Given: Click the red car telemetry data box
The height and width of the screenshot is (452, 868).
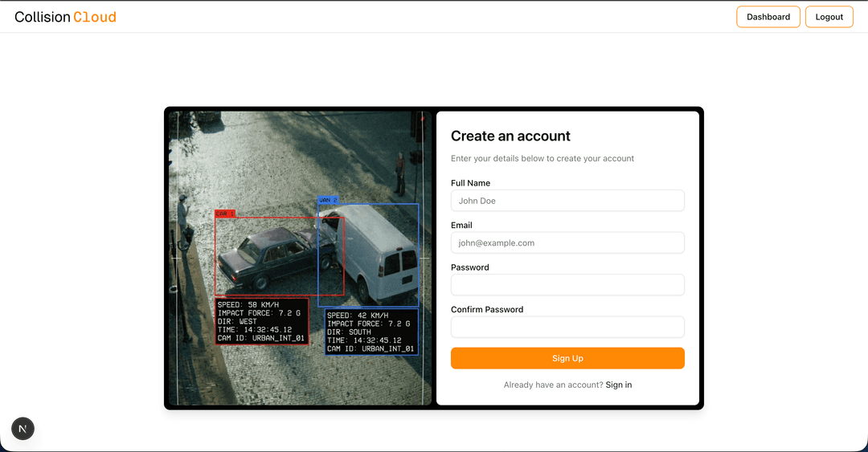Looking at the screenshot, I should pos(261,321).
